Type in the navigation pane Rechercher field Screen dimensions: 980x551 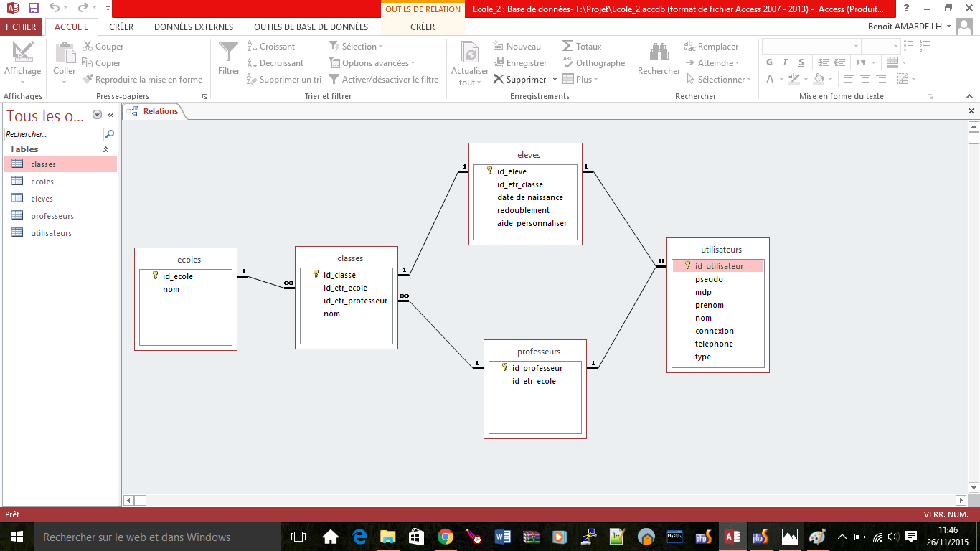point(53,134)
